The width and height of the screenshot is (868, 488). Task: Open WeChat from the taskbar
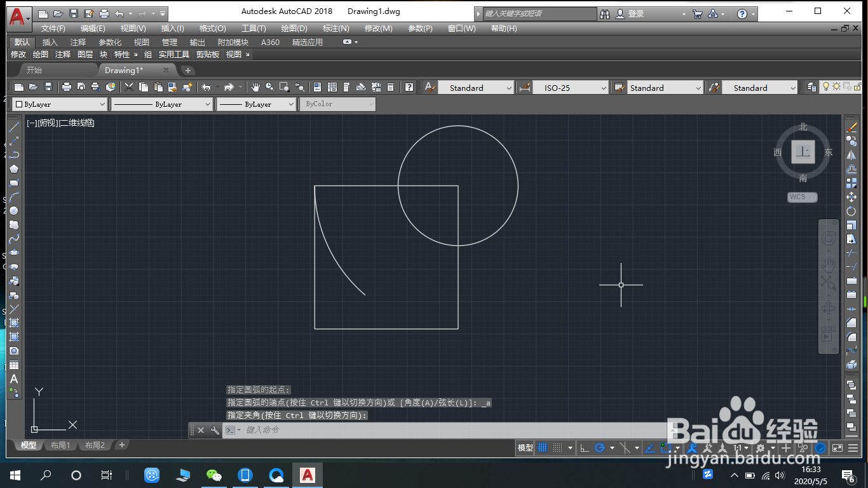214,475
